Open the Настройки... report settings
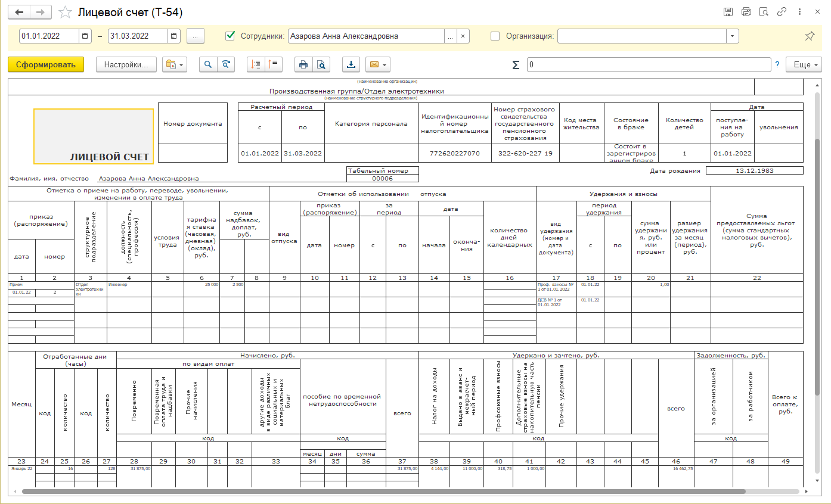The width and height of the screenshot is (831, 504). pyautogui.click(x=126, y=65)
